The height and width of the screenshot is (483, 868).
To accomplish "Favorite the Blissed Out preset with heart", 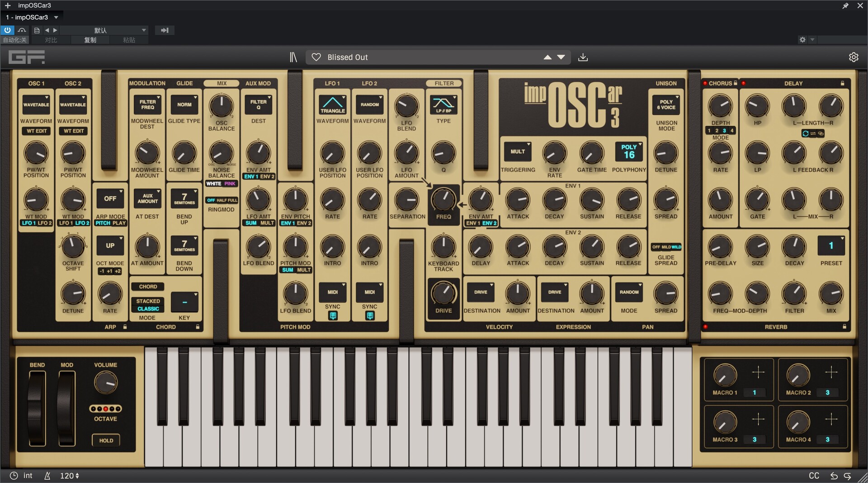I will click(316, 57).
